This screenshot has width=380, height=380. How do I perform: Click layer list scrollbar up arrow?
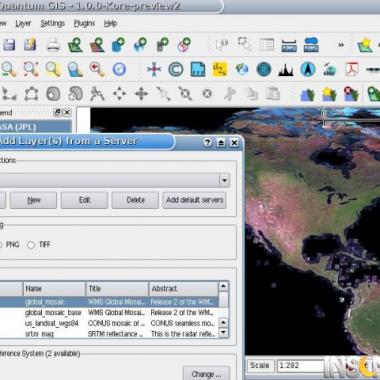point(223,286)
